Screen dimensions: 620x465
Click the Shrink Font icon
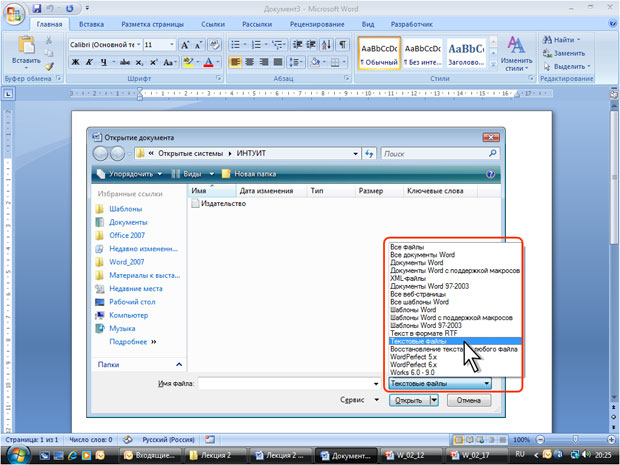[198, 45]
